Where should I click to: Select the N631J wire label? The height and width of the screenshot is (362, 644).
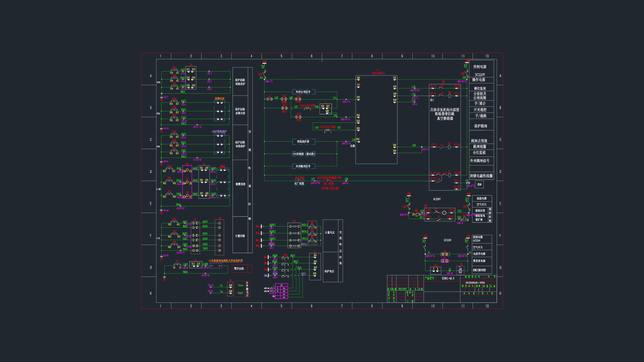[304, 244]
